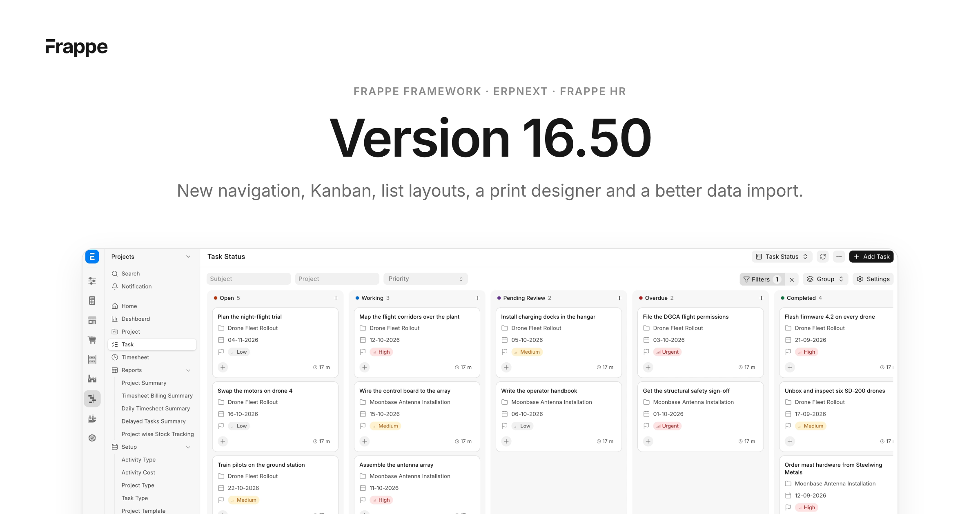Click the plus on 'Plan the night-flight trial' card
This screenshot has height=514, width=980.
(x=223, y=367)
